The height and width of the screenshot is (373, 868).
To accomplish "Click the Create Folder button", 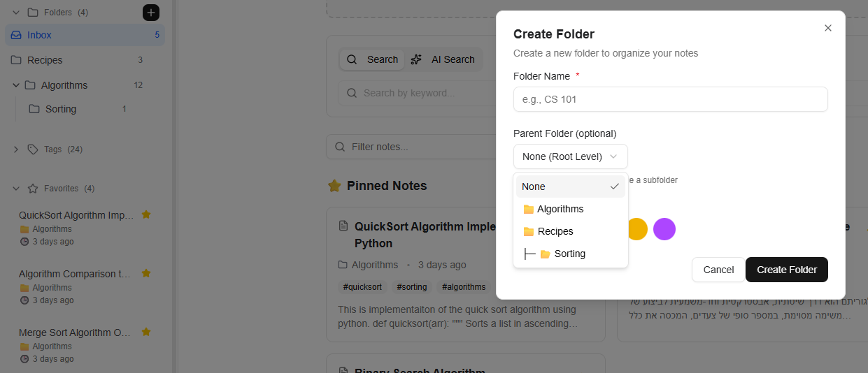I will coord(786,270).
